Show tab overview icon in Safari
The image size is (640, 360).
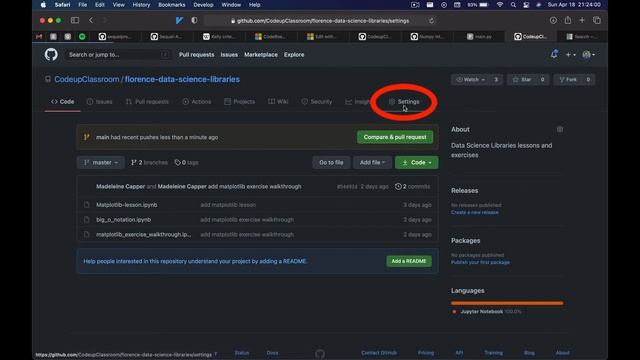(597, 20)
